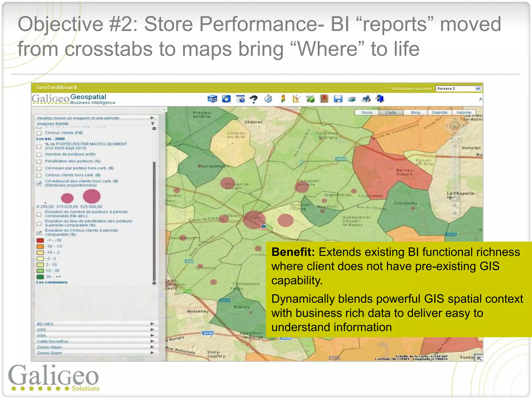Click the red -30 legend swatch

pos(40,240)
